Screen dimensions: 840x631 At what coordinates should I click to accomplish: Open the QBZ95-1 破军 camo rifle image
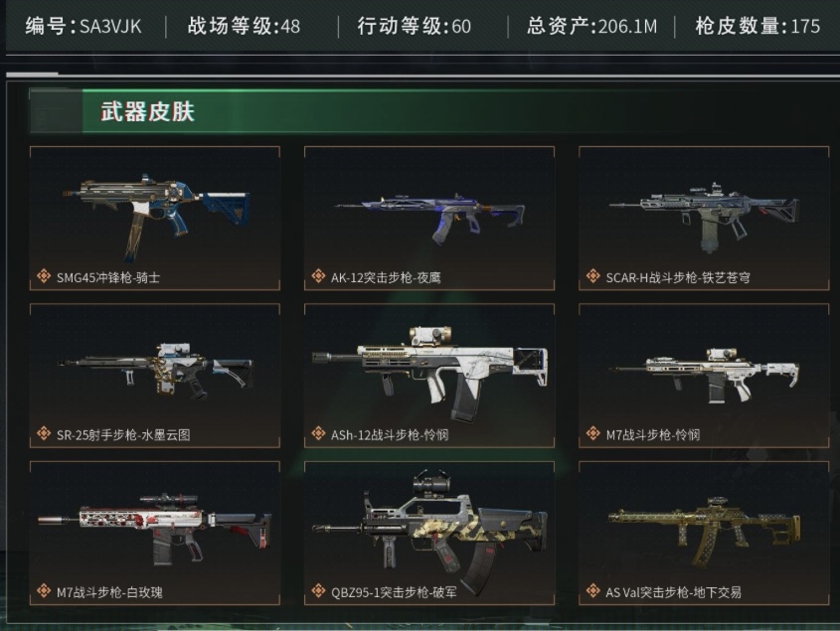click(429, 533)
